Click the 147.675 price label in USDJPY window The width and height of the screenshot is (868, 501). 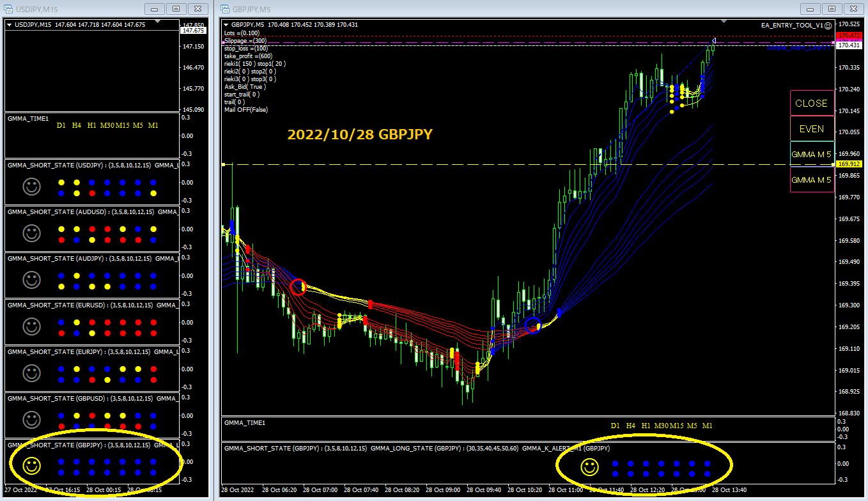(193, 31)
